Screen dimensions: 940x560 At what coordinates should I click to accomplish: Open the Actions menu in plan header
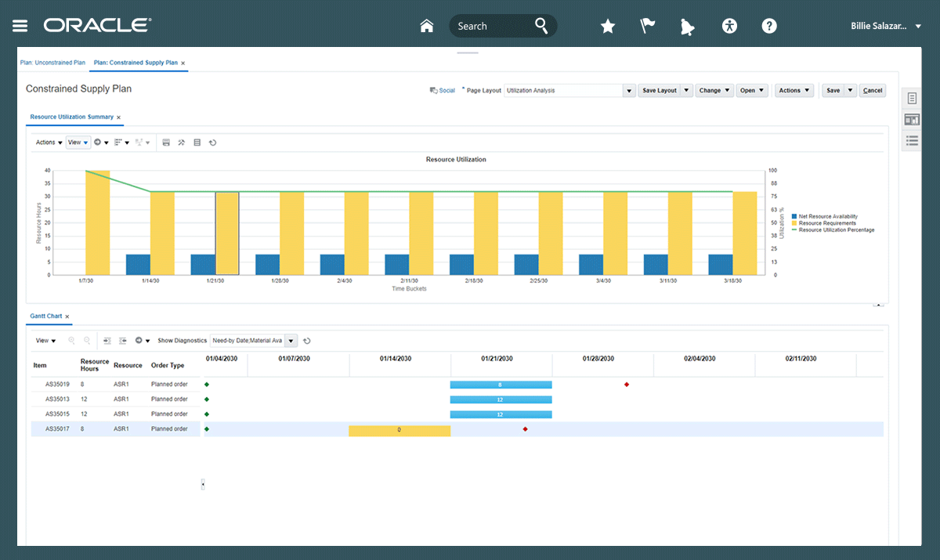point(794,91)
